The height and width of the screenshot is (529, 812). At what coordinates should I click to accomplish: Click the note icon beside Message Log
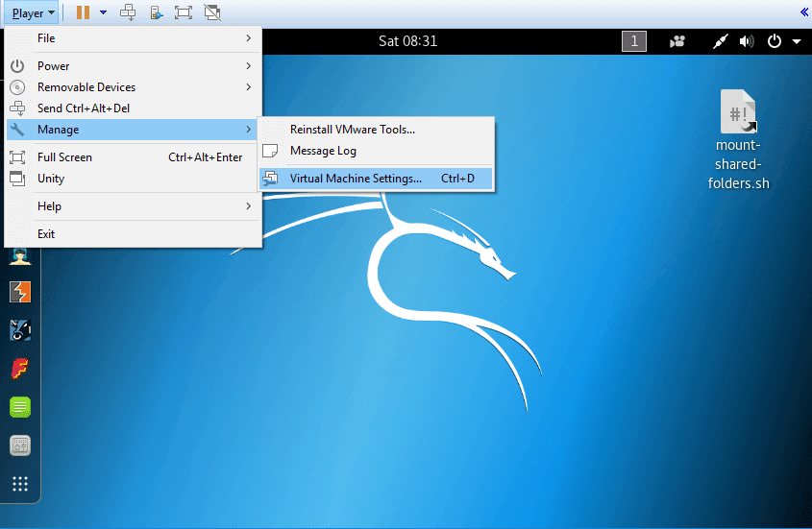pos(270,151)
